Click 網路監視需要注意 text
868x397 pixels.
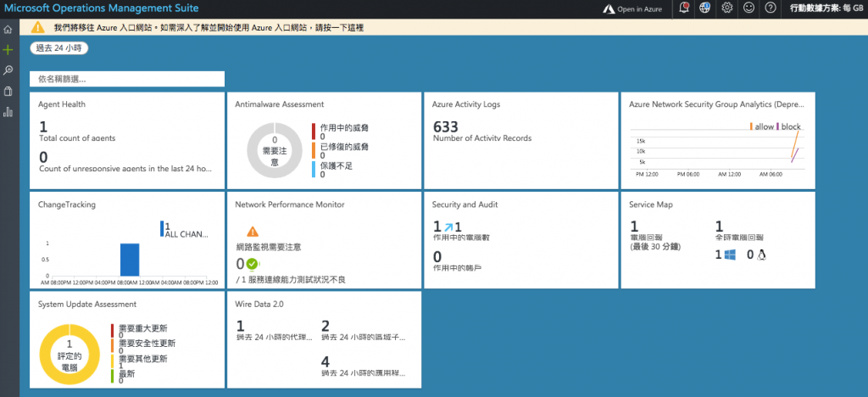tap(269, 248)
